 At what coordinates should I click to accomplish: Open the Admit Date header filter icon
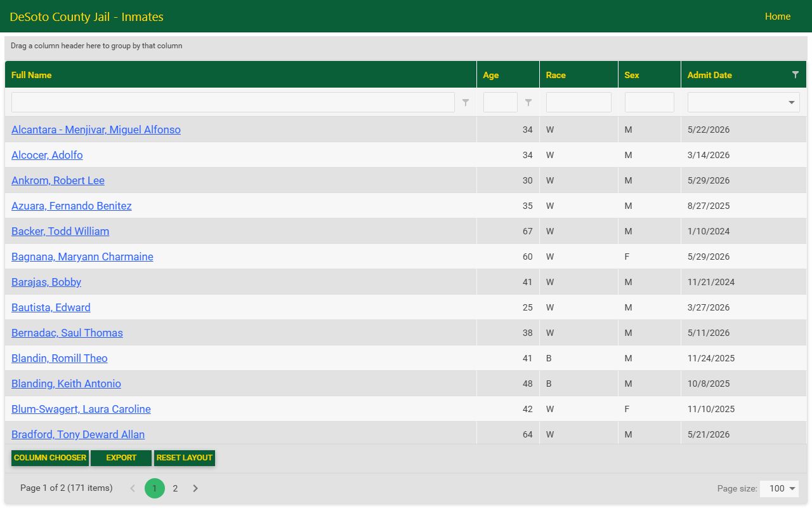[796, 75]
